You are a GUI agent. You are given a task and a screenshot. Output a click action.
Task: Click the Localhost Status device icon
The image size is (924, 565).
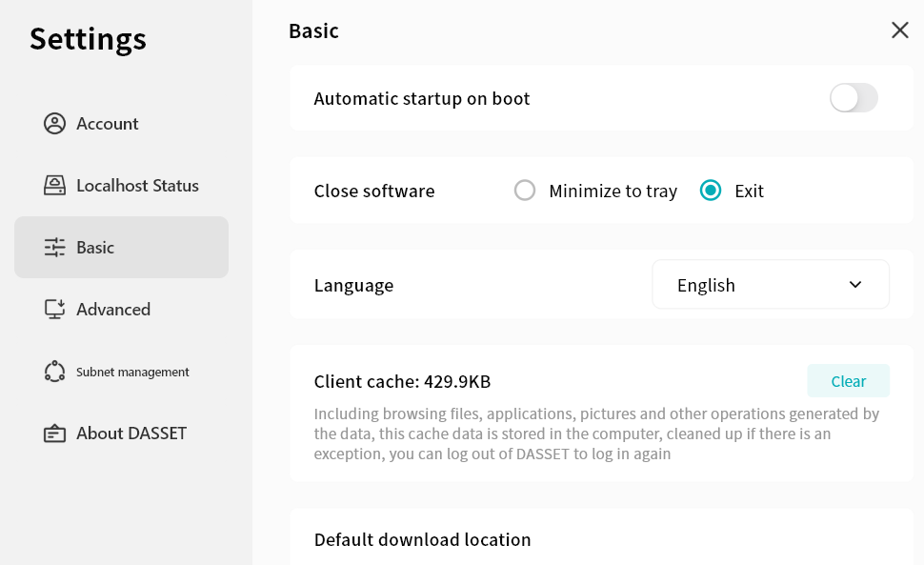click(54, 186)
